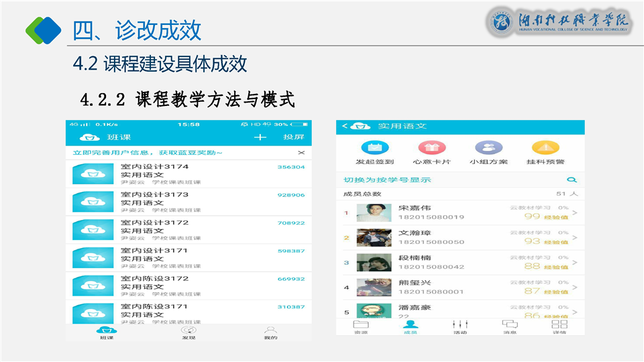This screenshot has width=644, height=362.
Task: Toggle 切换为按学号显示 sort order
Action: click(387, 180)
